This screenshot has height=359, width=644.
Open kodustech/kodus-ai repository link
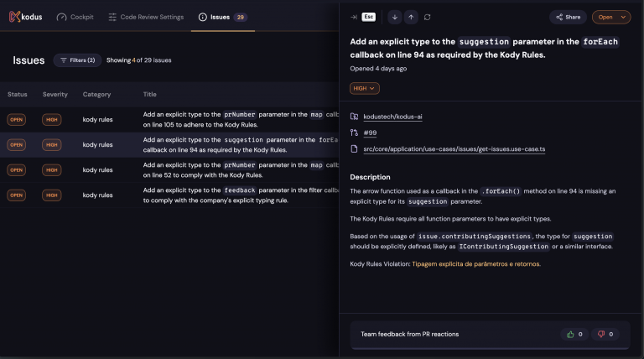pyautogui.click(x=392, y=117)
